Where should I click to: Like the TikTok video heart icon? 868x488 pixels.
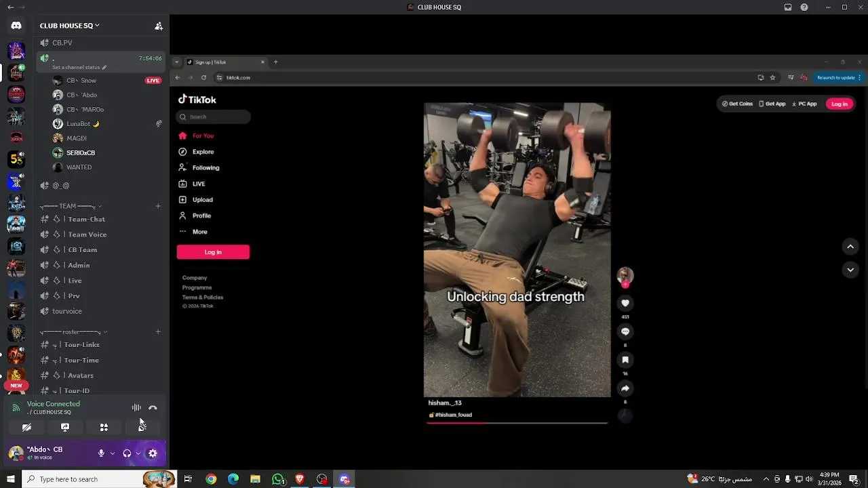point(625,303)
